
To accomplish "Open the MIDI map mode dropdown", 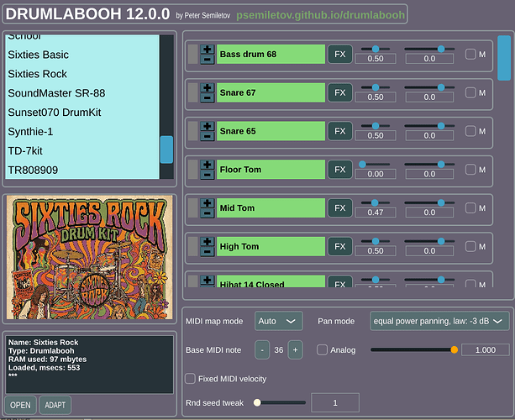I will pos(279,321).
